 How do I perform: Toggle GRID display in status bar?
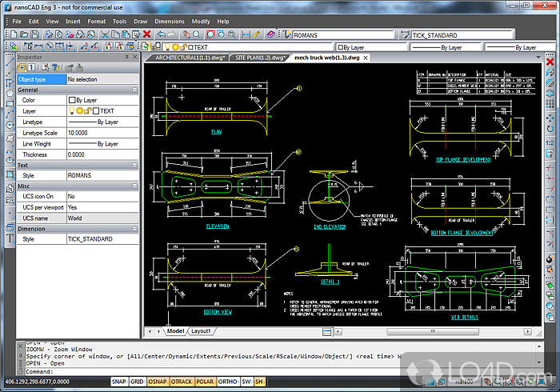pyautogui.click(x=137, y=382)
